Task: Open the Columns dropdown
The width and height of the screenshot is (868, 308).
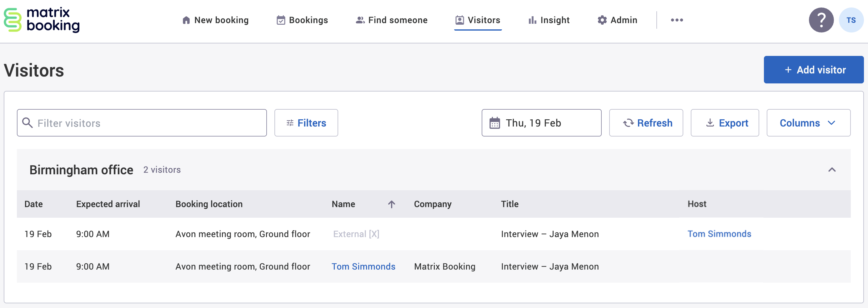Action: [x=808, y=123]
